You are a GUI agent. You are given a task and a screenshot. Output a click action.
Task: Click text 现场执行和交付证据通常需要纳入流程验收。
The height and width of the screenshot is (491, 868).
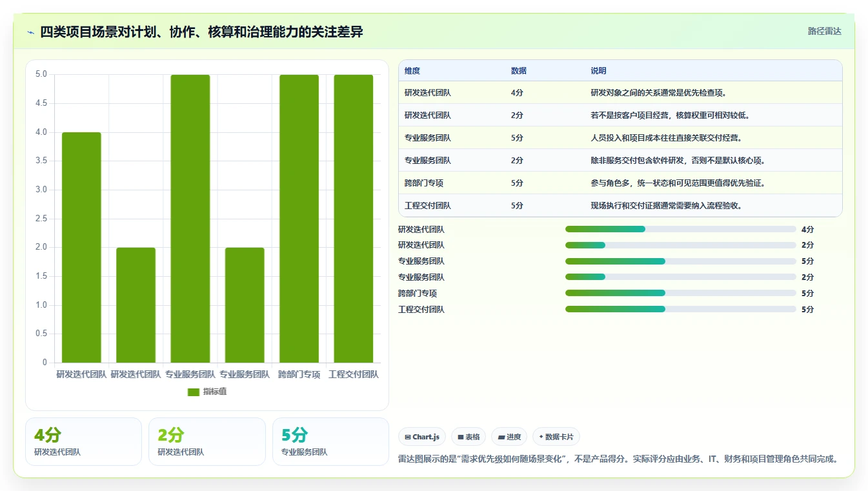tap(667, 206)
